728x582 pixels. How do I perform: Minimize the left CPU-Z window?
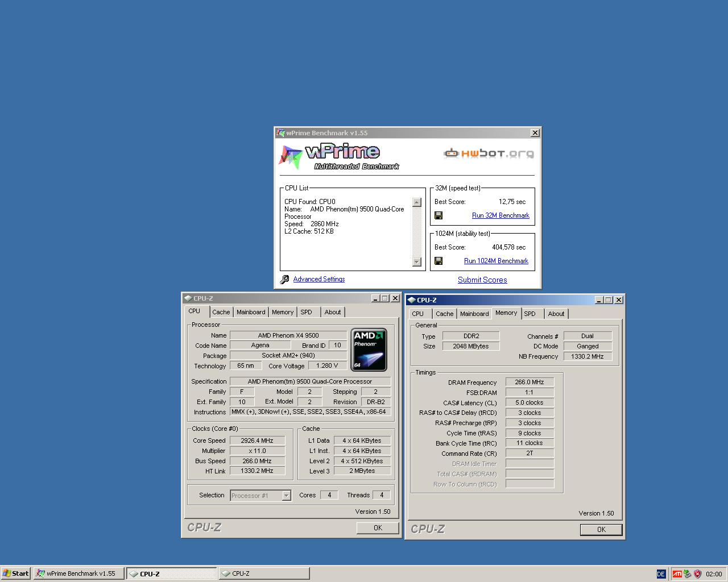[375, 298]
